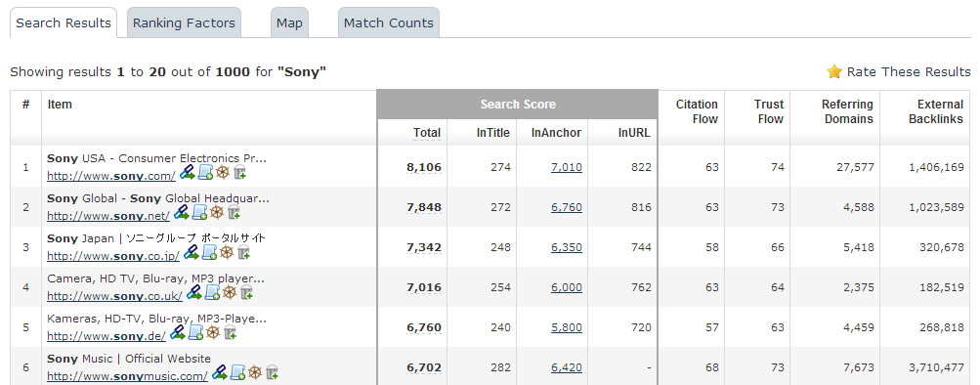Click the yellow star rating icon
Image resolution: width=980 pixels, height=385 pixels.
[x=834, y=72]
